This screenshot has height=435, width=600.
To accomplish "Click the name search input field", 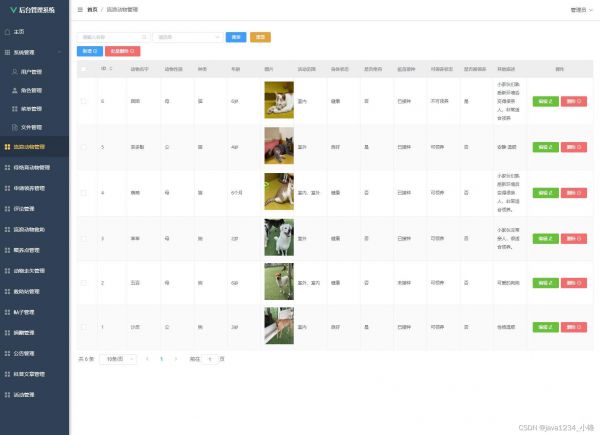I will coord(113,37).
